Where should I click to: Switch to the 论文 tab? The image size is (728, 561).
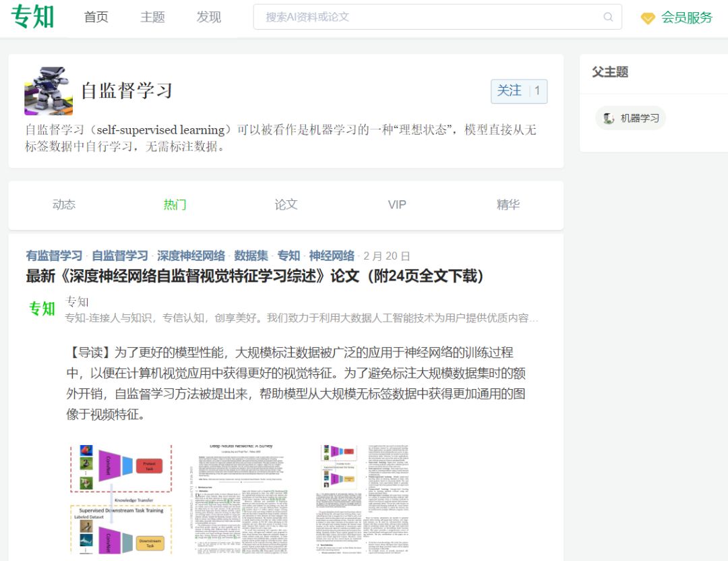click(286, 205)
